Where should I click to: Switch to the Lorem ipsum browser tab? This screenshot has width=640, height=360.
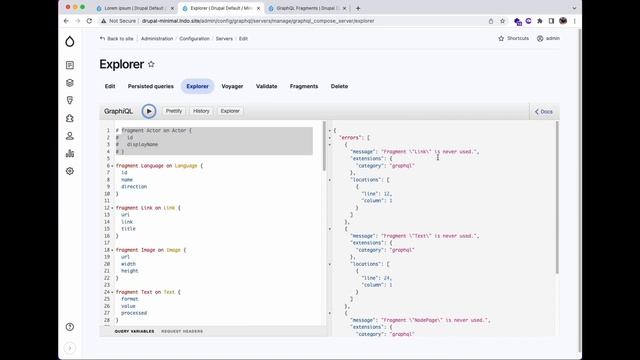click(x=135, y=8)
